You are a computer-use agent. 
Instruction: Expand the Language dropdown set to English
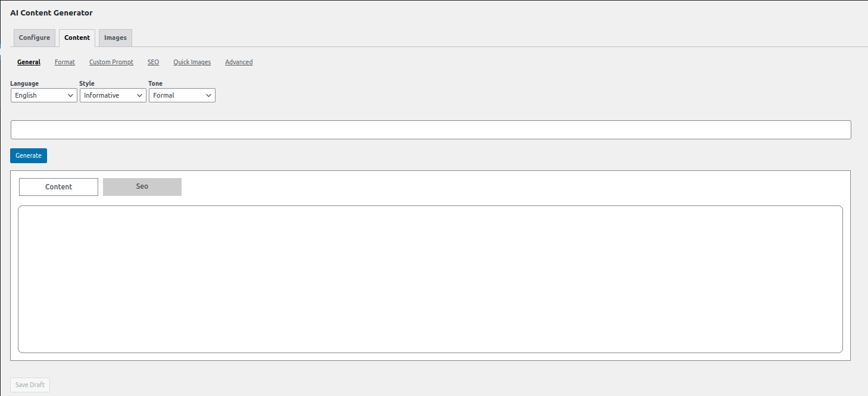pyautogui.click(x=44, y=95)
